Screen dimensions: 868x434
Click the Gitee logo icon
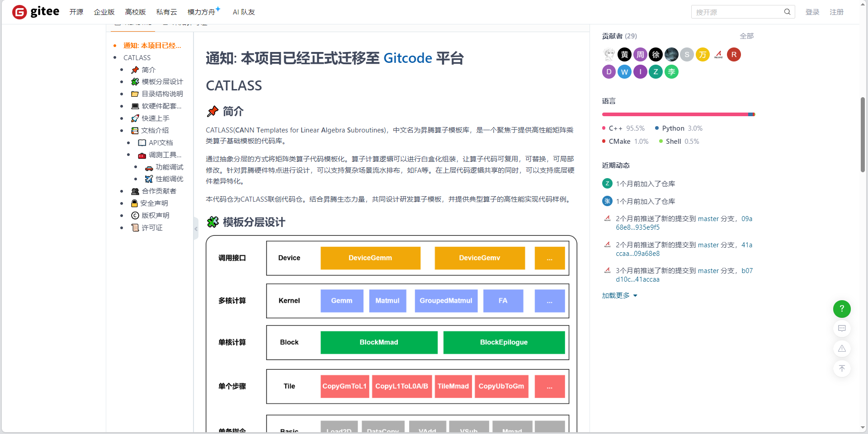(x=19, y=12)
